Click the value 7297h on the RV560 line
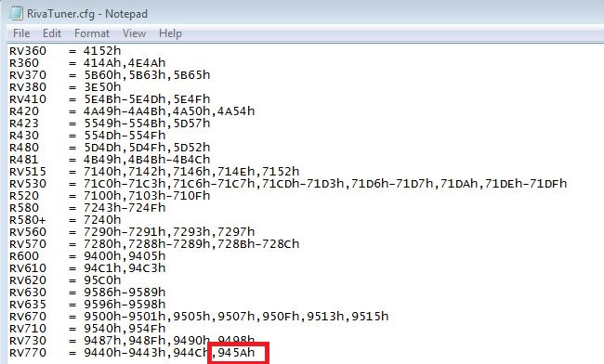This screenshot has height=364, width=604. point(236,232)
